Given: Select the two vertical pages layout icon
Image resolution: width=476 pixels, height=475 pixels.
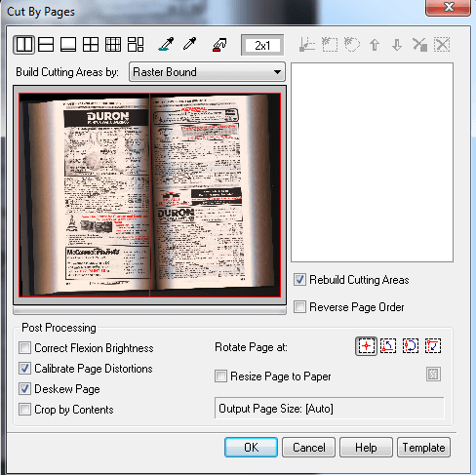Looking at the screenshot, I should [24, 45].
